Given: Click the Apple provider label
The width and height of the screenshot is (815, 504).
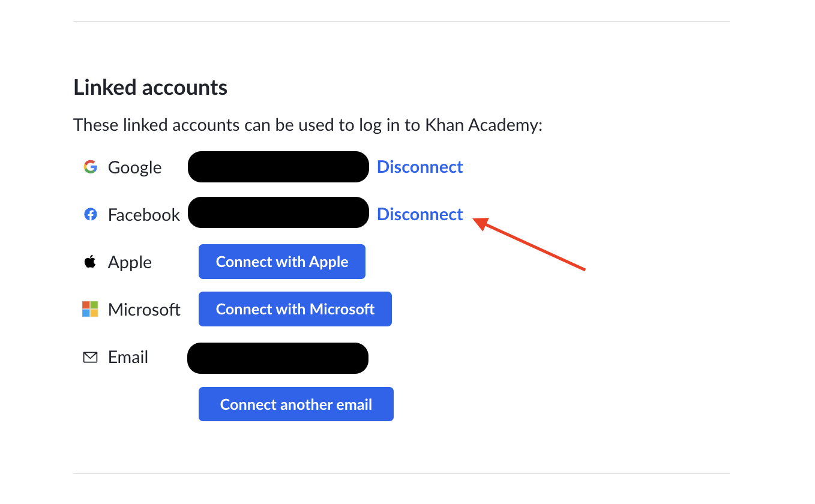Looking at the screenshot, I should (130, 262).
